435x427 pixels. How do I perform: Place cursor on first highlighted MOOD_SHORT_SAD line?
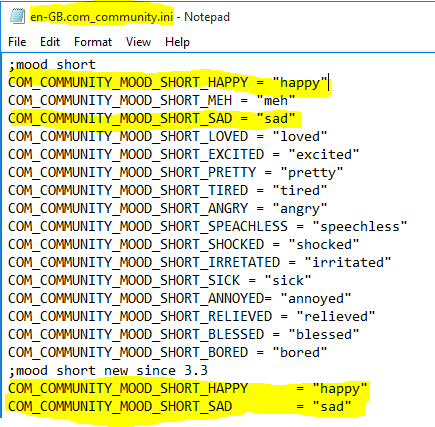(x=152, y=118)
